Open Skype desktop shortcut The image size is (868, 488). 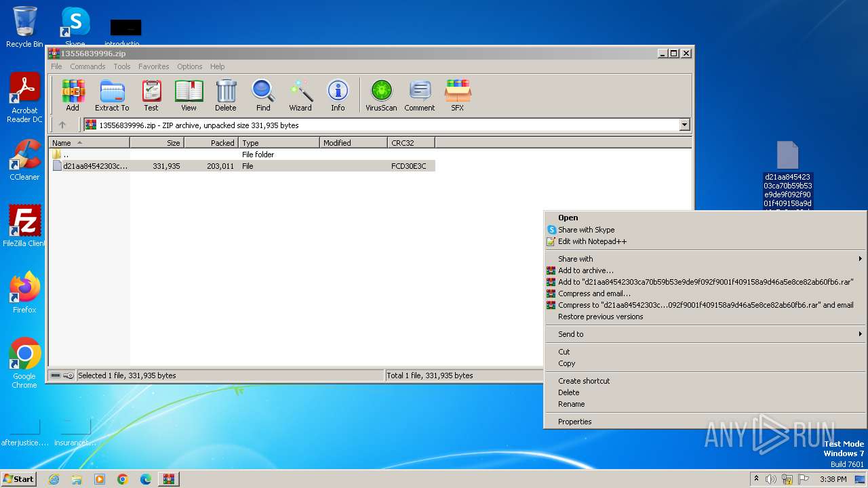75,27
